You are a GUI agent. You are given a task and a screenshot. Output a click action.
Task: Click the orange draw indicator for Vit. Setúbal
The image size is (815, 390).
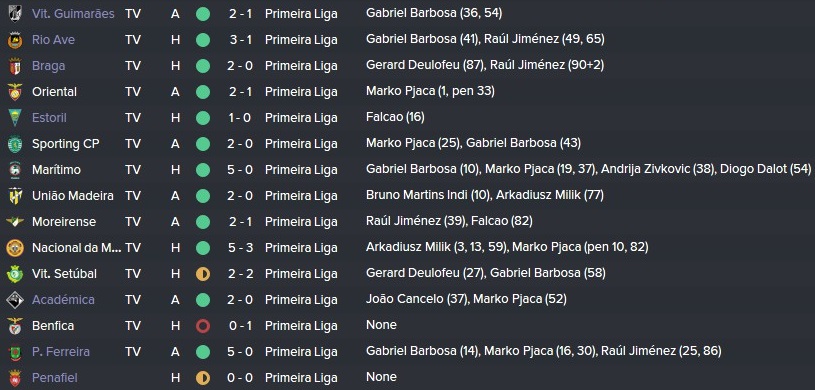(x=203, y=274)
